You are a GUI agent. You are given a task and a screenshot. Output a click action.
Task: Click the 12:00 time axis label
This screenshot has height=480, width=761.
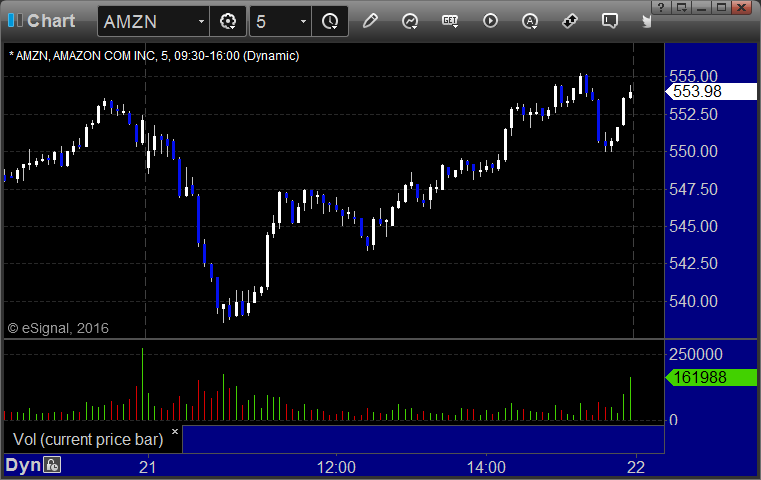click(x=336, y=467)
